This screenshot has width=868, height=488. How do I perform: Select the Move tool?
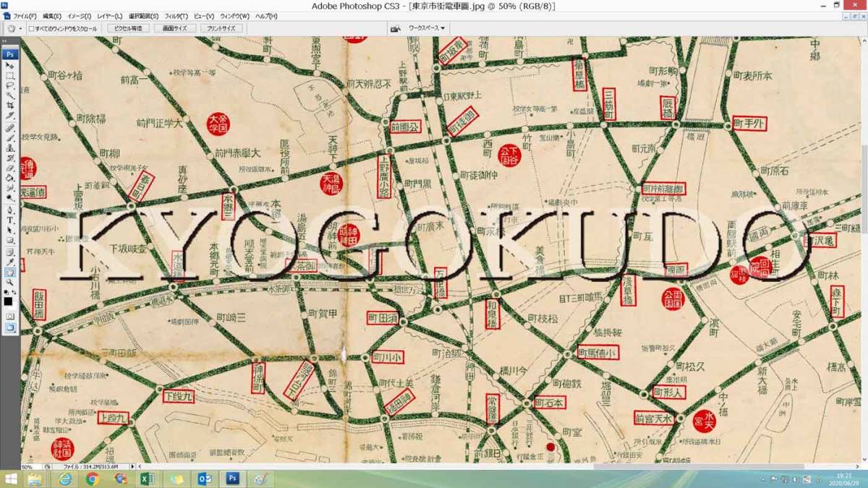pyautogui.click(x=10, y=65)
